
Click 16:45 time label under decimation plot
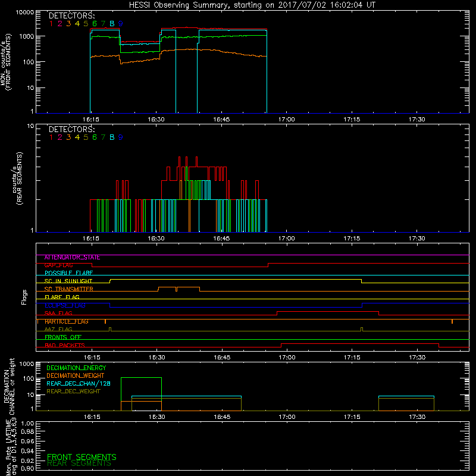tap(222, 417)
